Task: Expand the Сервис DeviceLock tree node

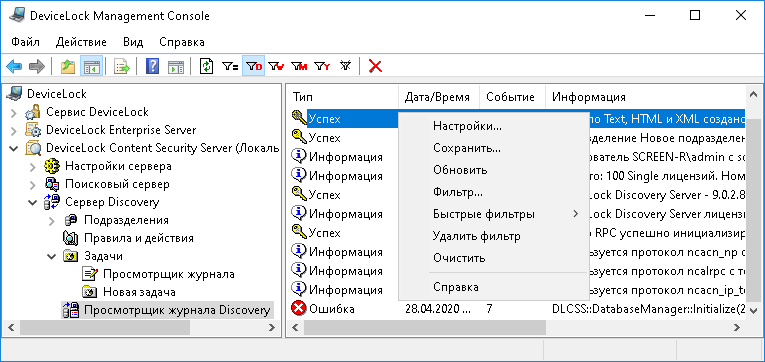Action: (x=14, y=113)
